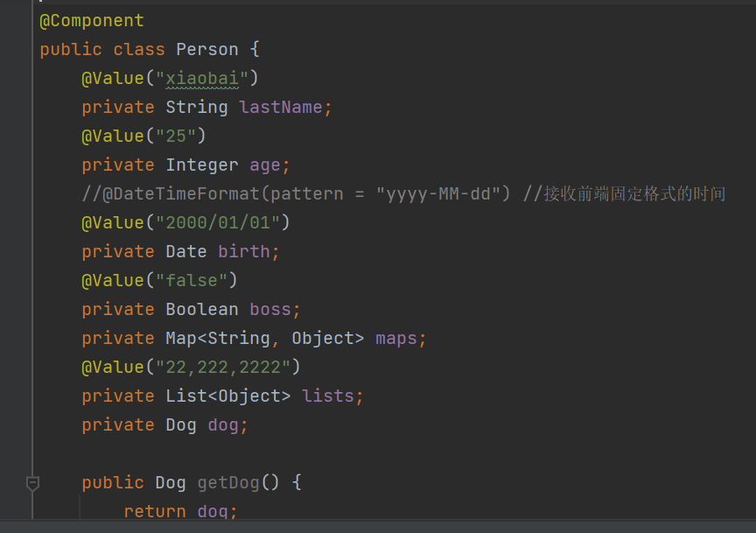Click the Person class name
The image size is (756, 533).
[x=207, y=49]
